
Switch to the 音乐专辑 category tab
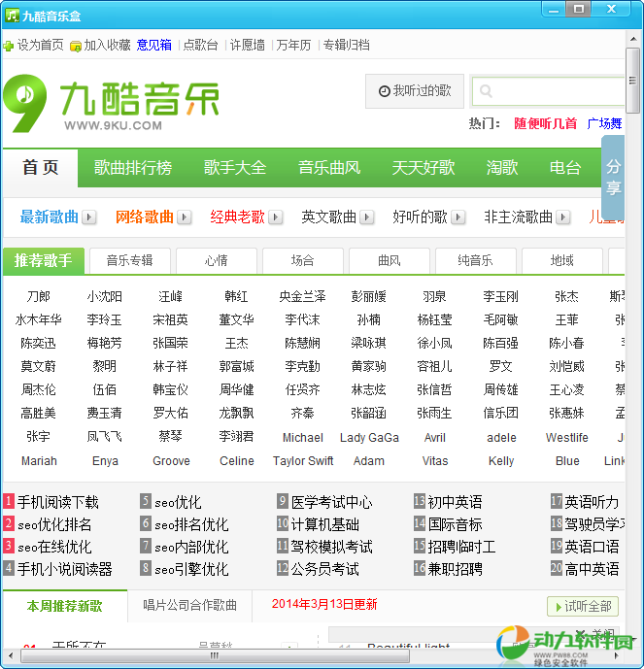click(129, 260)
